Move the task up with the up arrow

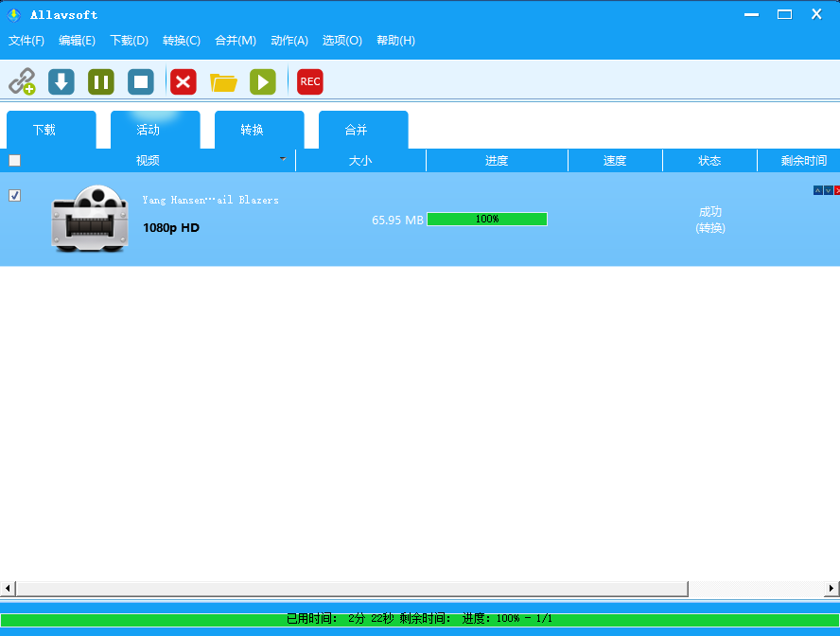pos(817,190)
